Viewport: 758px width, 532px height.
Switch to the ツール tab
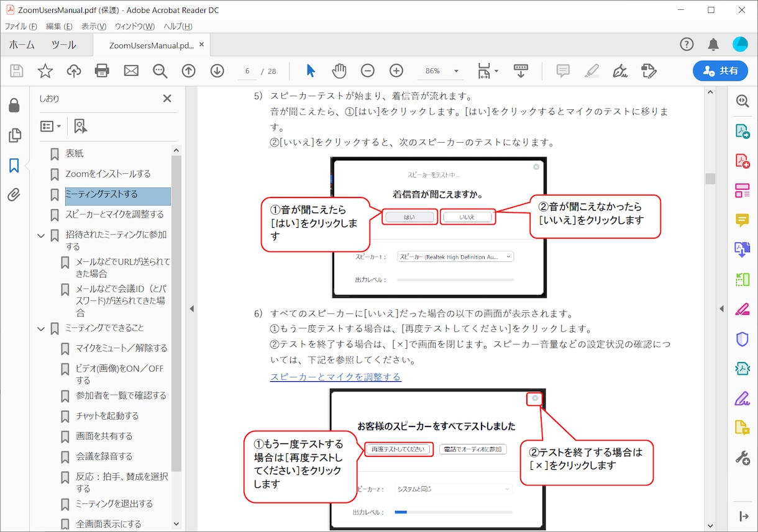pos(63,45)
